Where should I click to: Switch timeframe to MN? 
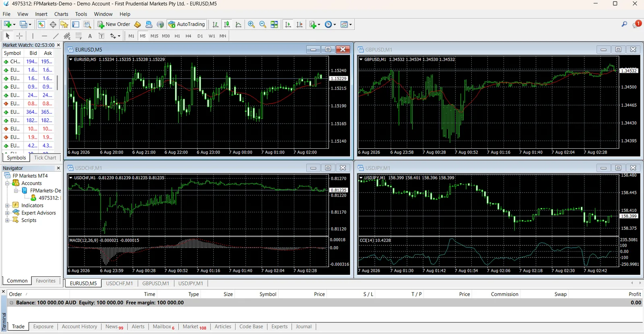coord(223,36)
